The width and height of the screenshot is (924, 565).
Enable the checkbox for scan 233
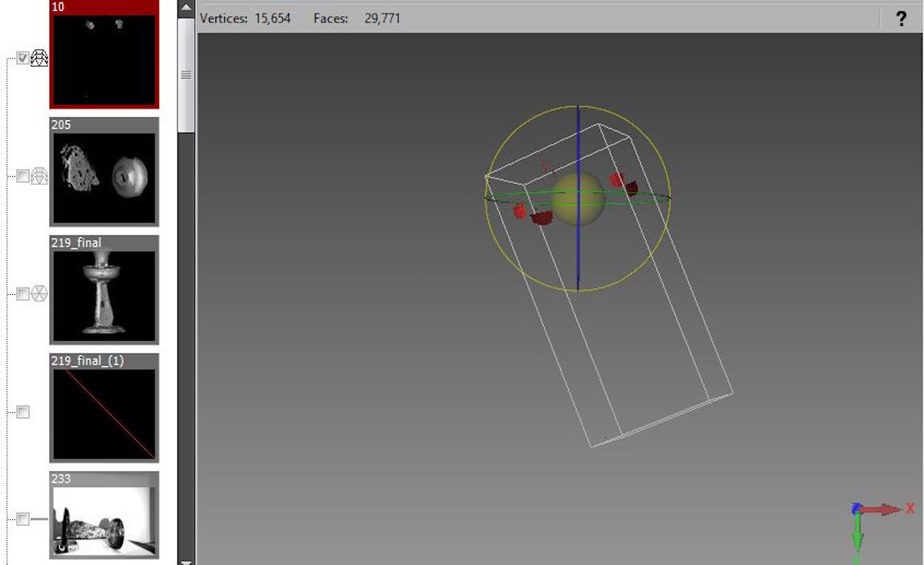[x=22, y=519]
